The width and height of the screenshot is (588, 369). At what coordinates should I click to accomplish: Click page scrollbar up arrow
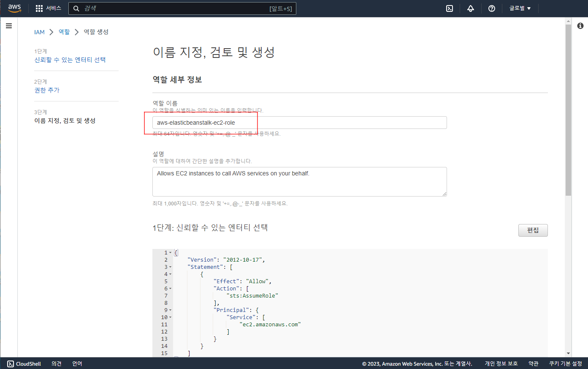tap(568, 21)
